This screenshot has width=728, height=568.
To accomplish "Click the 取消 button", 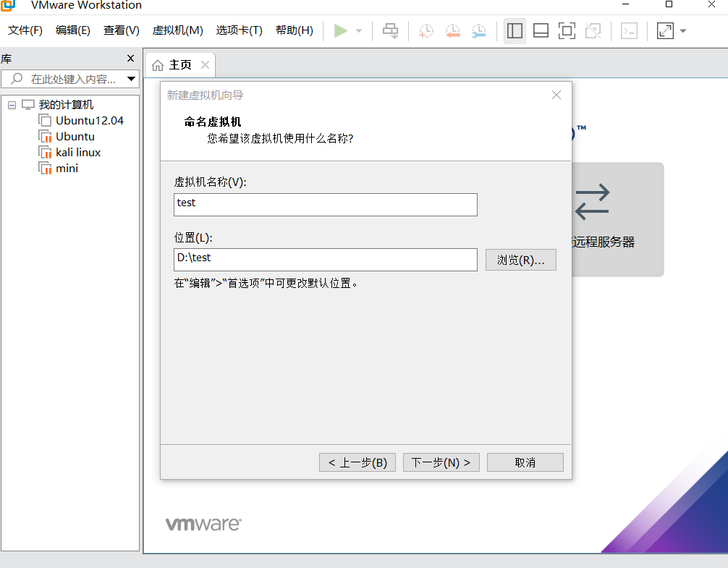I will 525,462.
